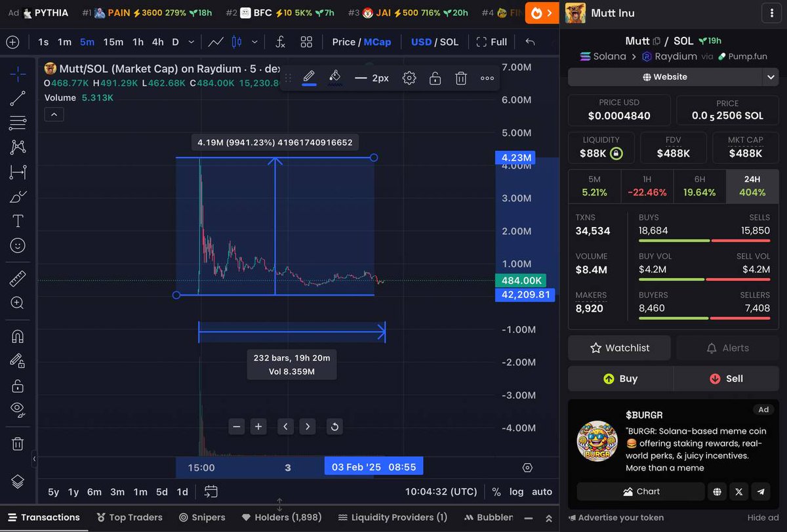Open the Fibonacci retracement tools

pyautogui.click(x=18, y=123)
